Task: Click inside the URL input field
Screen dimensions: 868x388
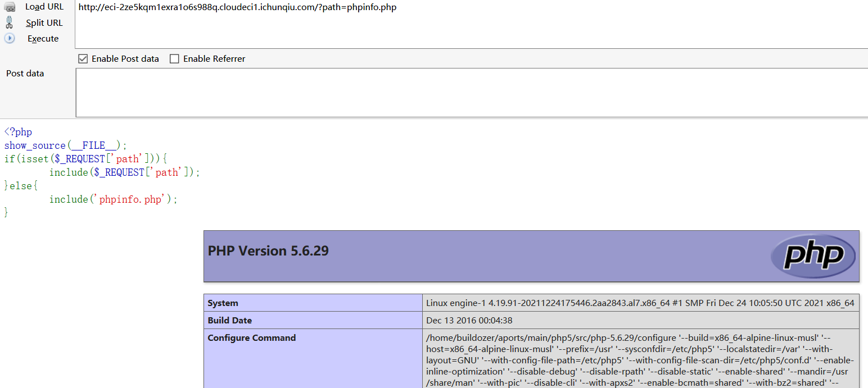Action: [x=471, y=24]
